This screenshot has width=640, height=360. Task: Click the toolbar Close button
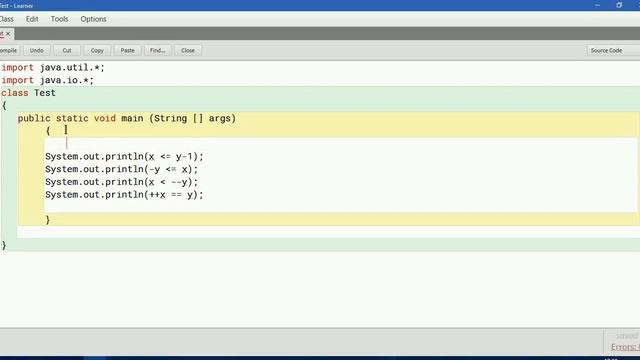[188, 51]
